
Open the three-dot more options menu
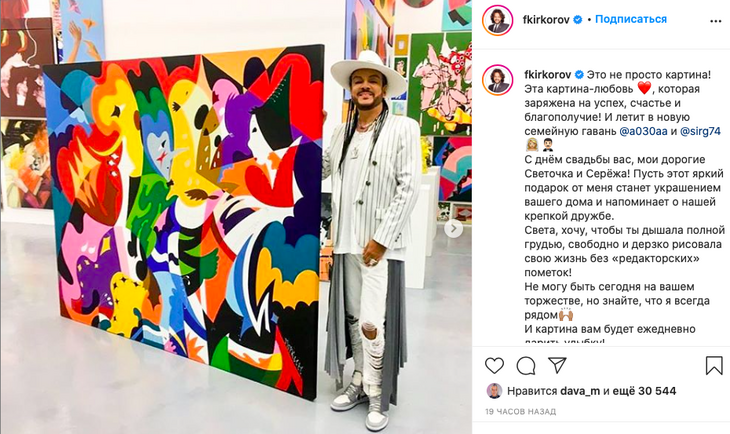click(716, 21)
